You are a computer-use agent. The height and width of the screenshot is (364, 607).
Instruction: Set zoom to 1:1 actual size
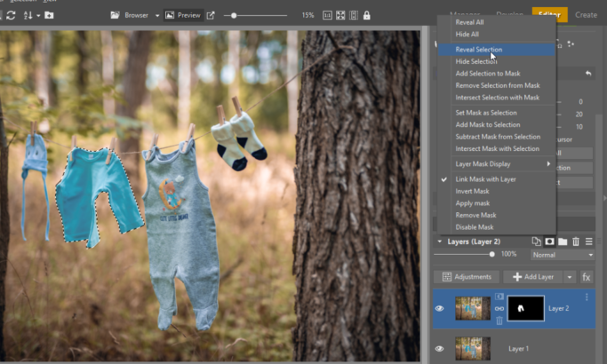tap(327, 15)
